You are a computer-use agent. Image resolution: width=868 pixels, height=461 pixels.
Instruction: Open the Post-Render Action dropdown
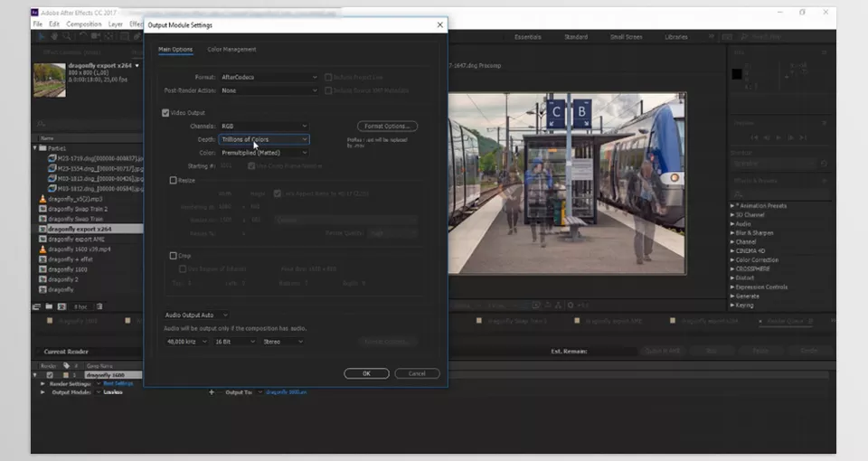coord(269,90)
